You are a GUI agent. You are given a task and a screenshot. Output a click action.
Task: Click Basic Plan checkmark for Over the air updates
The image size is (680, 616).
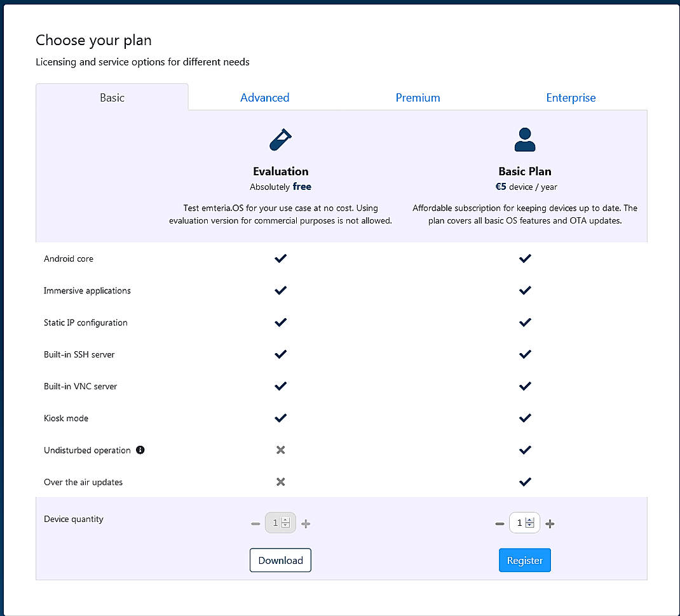(525, 481)
